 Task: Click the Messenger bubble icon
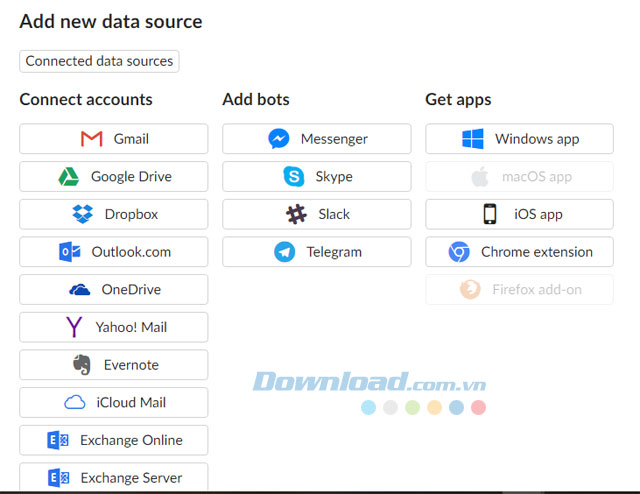click(x=279, y=139)
